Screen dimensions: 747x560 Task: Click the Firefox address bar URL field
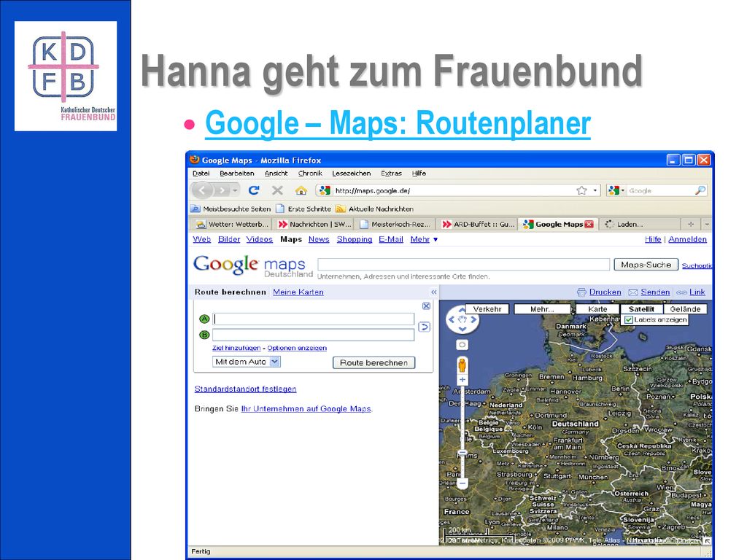(452, 190)
